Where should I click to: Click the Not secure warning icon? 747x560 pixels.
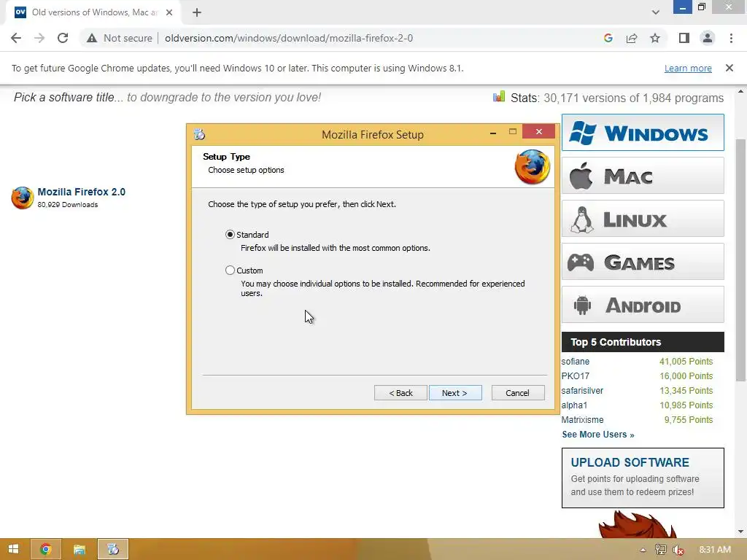click(92, 38)
